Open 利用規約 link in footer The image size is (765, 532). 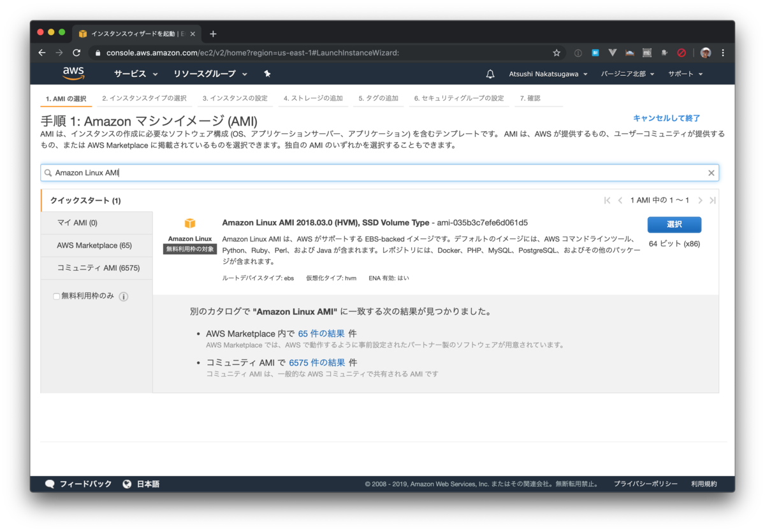pos(704,484)
